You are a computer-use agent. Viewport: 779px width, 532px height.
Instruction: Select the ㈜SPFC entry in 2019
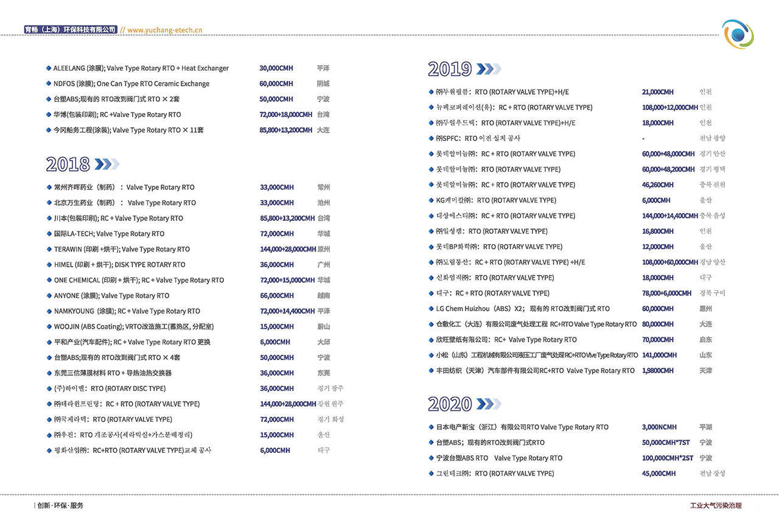[475, 138]
